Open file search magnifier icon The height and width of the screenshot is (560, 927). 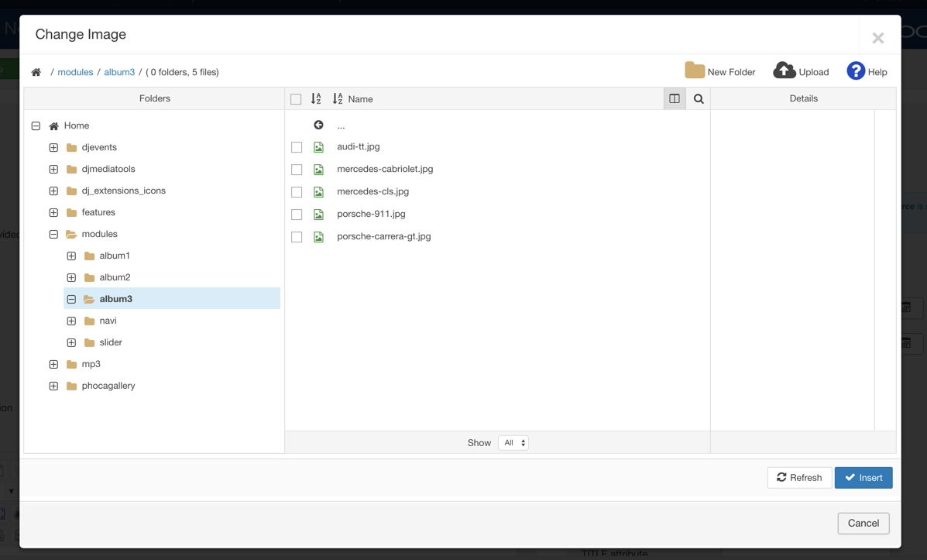click(x=699, y=98)
